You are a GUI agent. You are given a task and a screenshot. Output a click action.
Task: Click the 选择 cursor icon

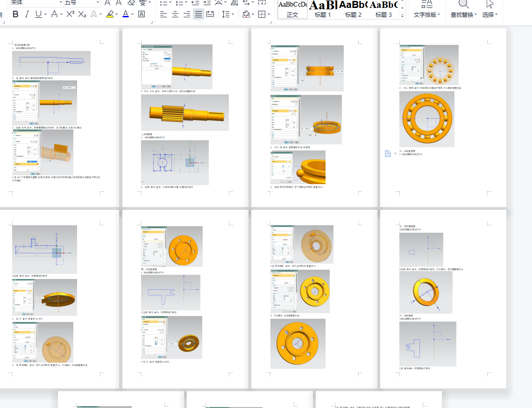[489, 3]
